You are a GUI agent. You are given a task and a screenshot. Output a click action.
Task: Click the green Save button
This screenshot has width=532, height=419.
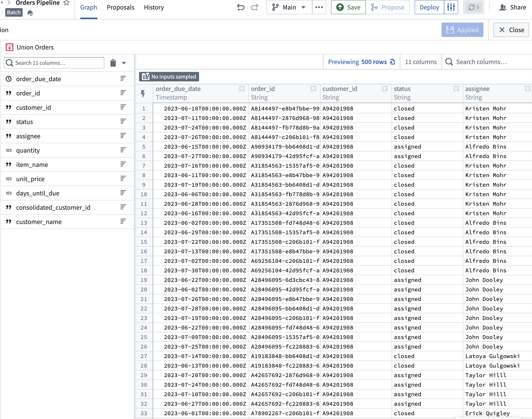pyautogui.click(x=348, y=7)
